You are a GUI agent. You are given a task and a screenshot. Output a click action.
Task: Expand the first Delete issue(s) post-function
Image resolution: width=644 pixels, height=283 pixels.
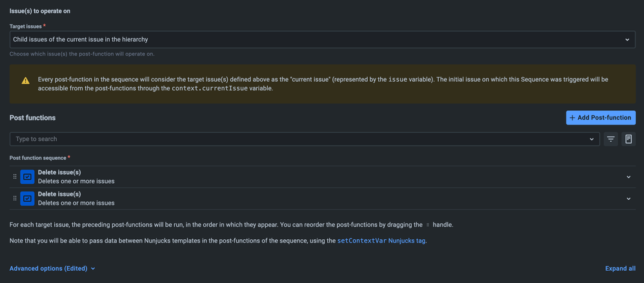pyautogui.click(x=629, y=177)
